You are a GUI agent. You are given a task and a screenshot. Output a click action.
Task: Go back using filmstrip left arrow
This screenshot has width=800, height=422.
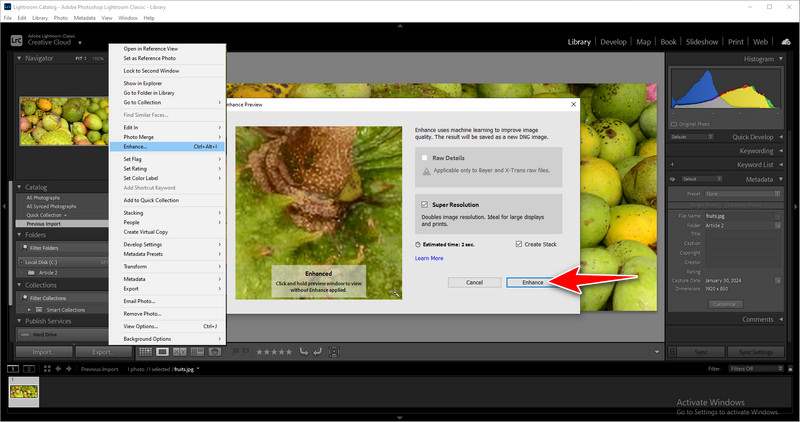(x=58, y=368)
